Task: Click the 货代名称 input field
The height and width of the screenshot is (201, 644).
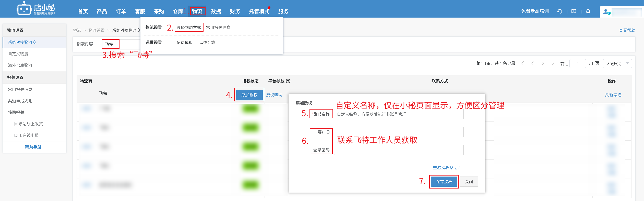Action: [398, 114]
